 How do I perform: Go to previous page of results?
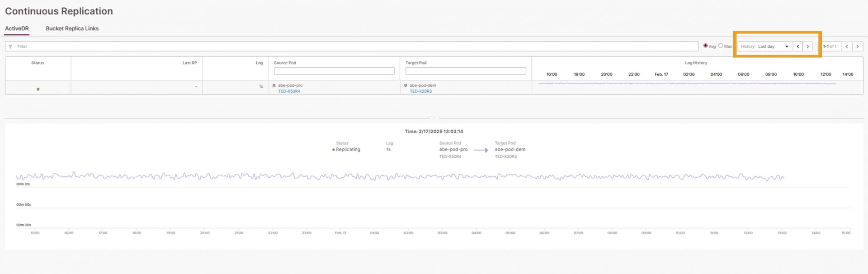click(847, 47)
